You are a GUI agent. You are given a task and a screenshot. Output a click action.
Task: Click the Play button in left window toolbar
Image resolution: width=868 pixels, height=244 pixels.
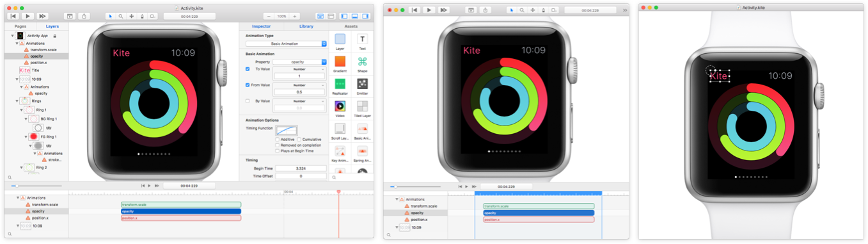pos(28,16)
